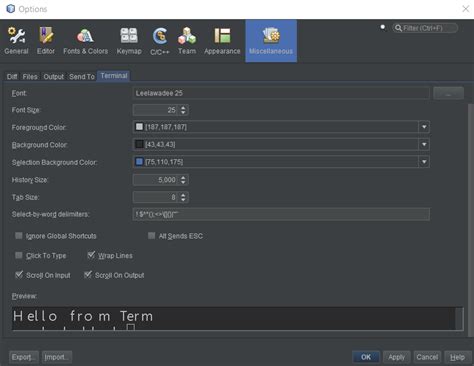Click the foreground color swatch
The width and height of the screenshot is (474, 366).
coord(139,127)
